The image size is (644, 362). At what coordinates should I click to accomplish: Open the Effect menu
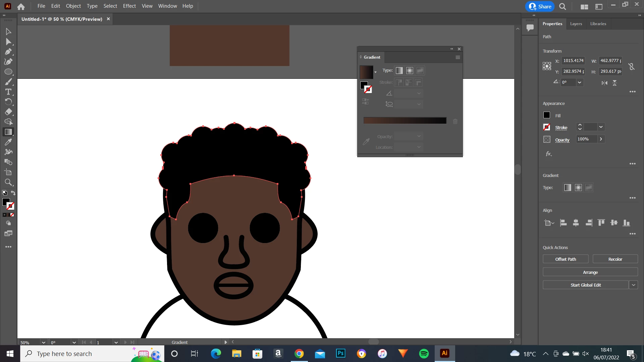[x=129, y=6]
